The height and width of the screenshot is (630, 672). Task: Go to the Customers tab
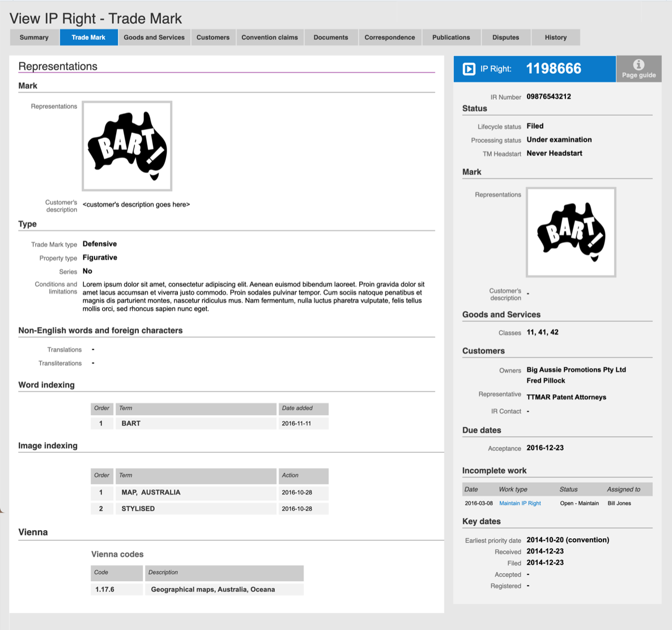tap(213, 37)
